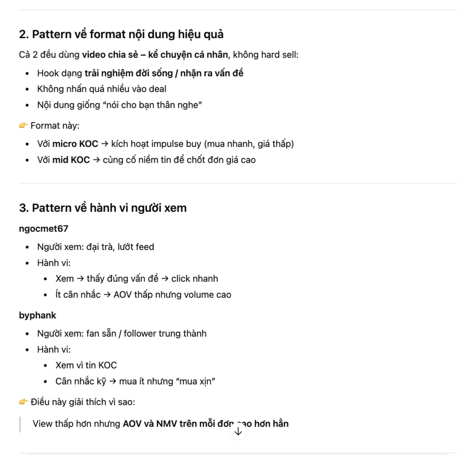The width and height of the screenshot is (476, 455).
Task: Click the pointing hand emoji before "Format này"
Action: (24, 125)
